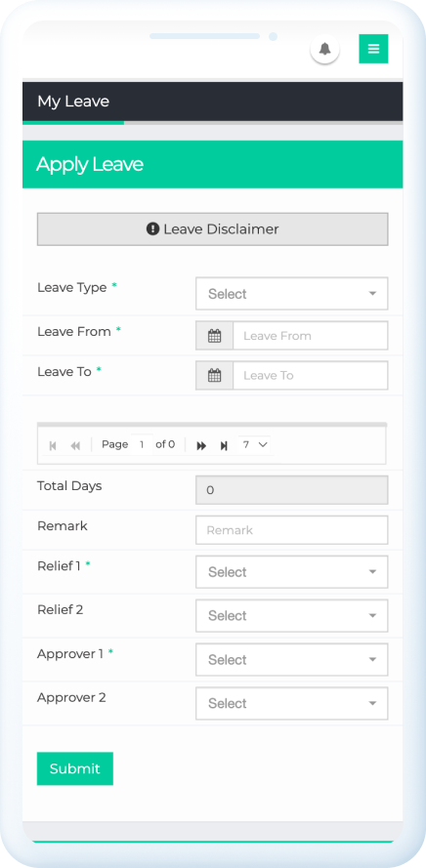Click the Total Days label
The height and width of the screenshot is (868, 426).
(69, 486)
